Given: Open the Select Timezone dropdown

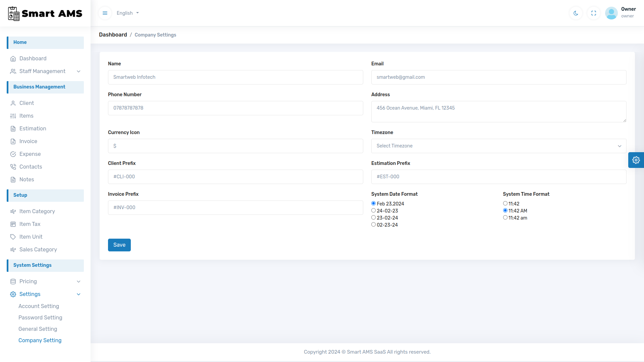Looking at the screenshot, I should coord(498,146).
